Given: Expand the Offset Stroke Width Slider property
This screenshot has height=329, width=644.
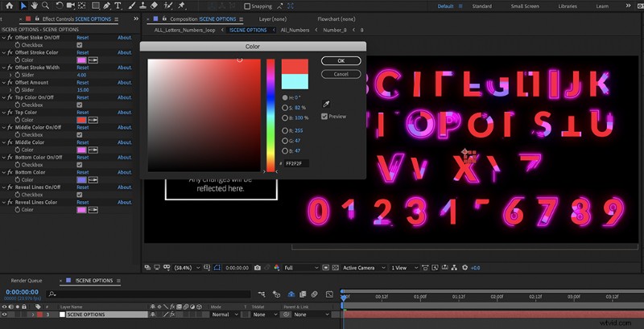Looking at the screenshot, I should click(10, 75).
